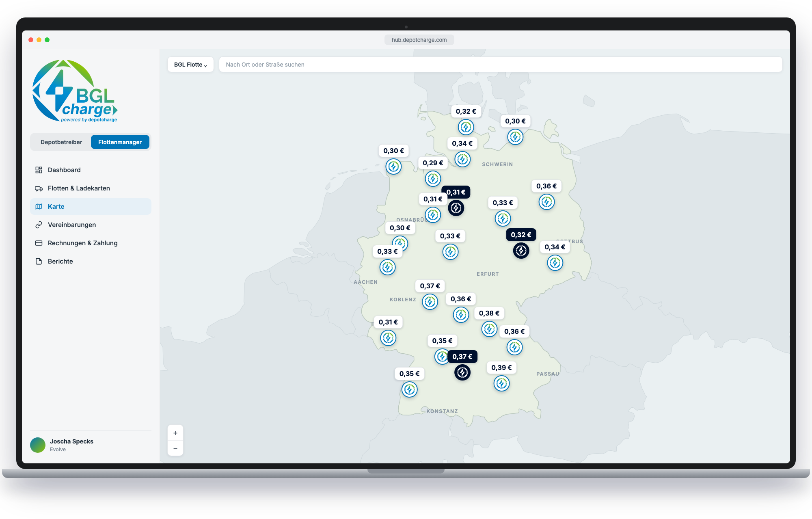This screenshot has width=812, height=519.
Task: Select charging marker under 0,35 € near Konstanz
Action: (x=410, y=389)
